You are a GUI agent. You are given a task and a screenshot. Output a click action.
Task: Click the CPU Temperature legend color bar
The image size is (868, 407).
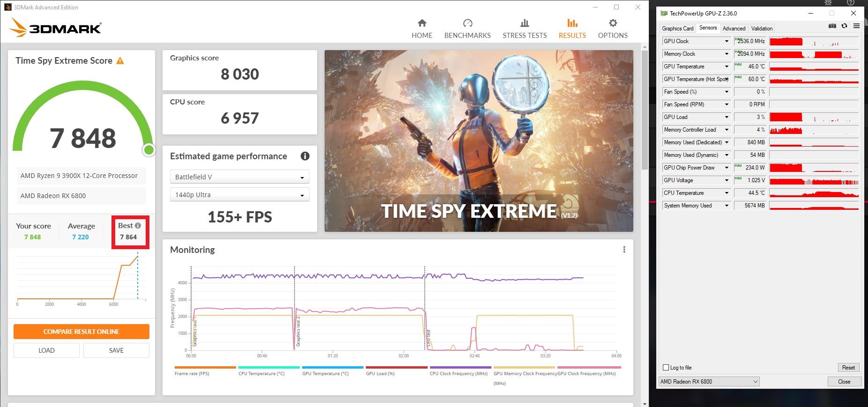coord(269,367)
